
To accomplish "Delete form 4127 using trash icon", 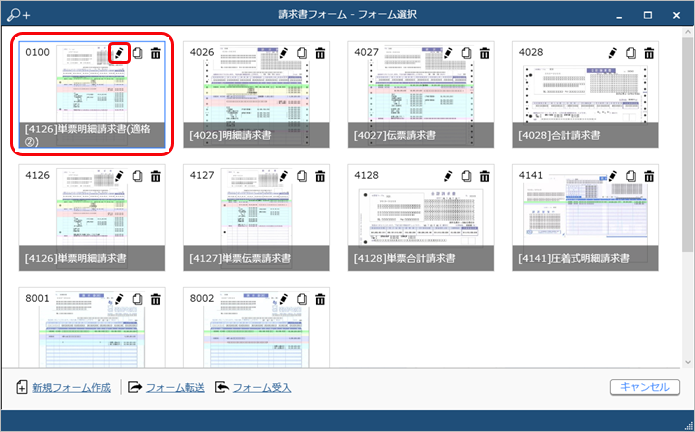I will point(320,176).
